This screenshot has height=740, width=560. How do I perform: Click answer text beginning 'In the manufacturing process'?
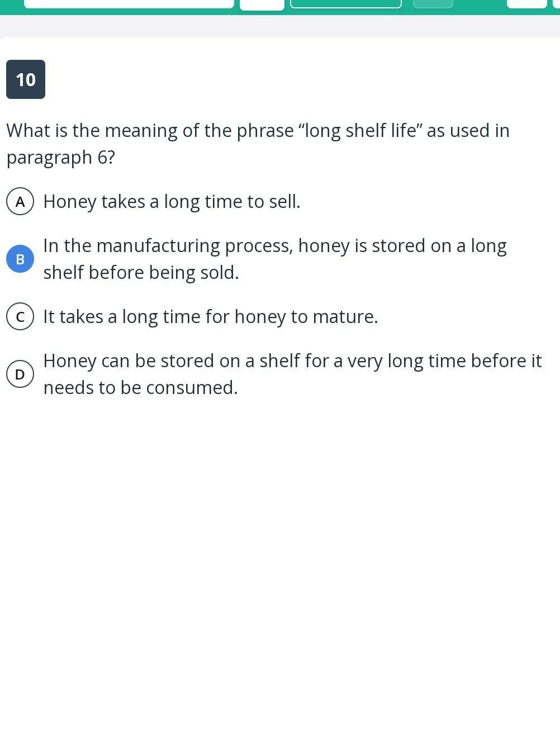point(274,246)
